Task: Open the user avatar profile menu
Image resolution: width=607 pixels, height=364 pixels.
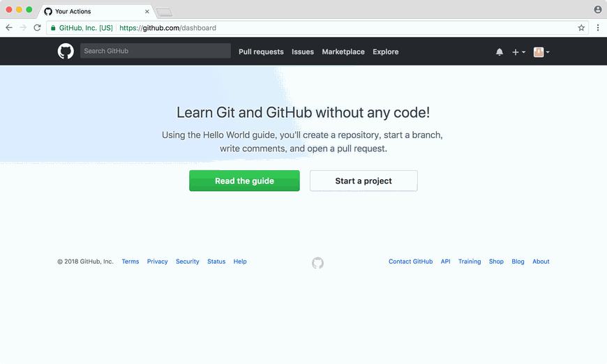Action: (541, 52)
